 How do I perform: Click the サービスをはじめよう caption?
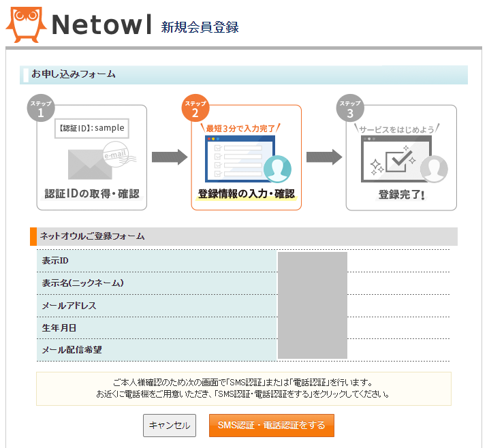(396, 129)
